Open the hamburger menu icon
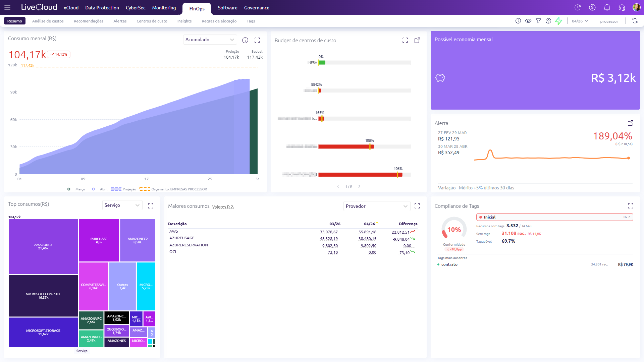Viewport: 644px width, 362px height. [x=7, y=7]
